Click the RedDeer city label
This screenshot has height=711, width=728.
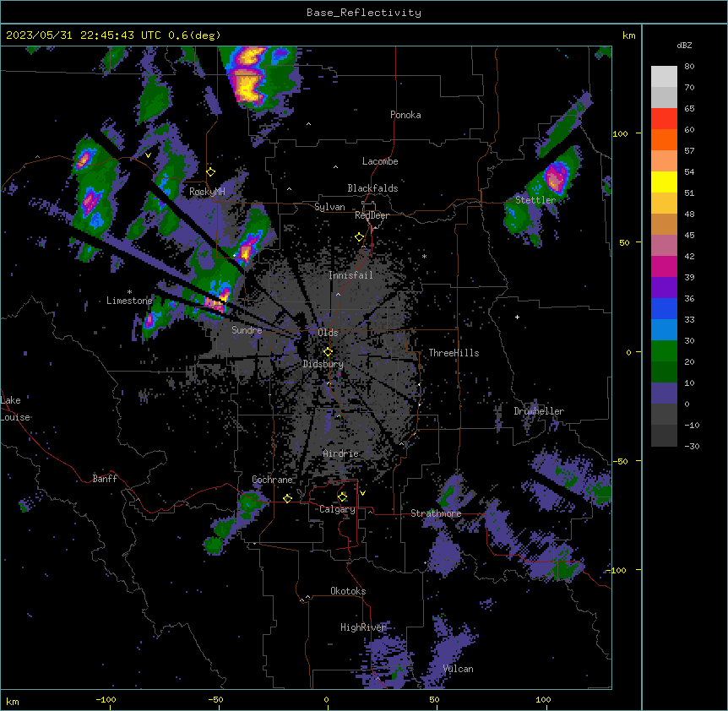coord(372,215)
